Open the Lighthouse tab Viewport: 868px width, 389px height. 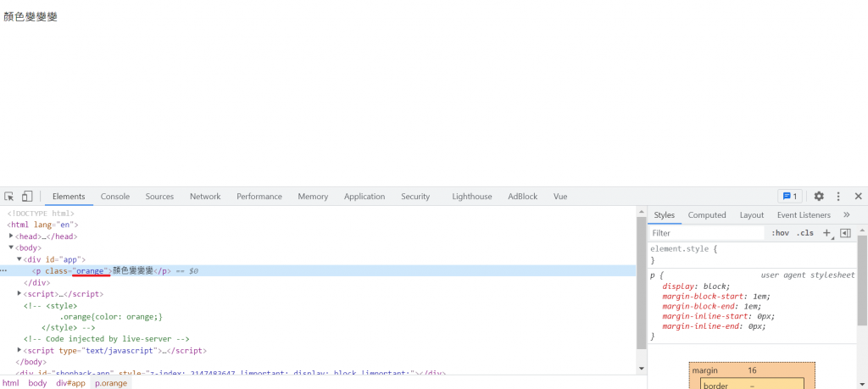pyautogui.click(x=471, y=197)
